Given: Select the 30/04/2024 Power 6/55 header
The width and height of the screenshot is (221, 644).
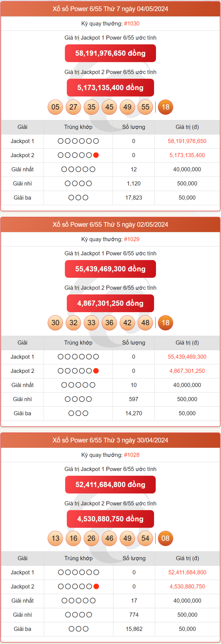Looking at the screenshot, I should point(110,440).
